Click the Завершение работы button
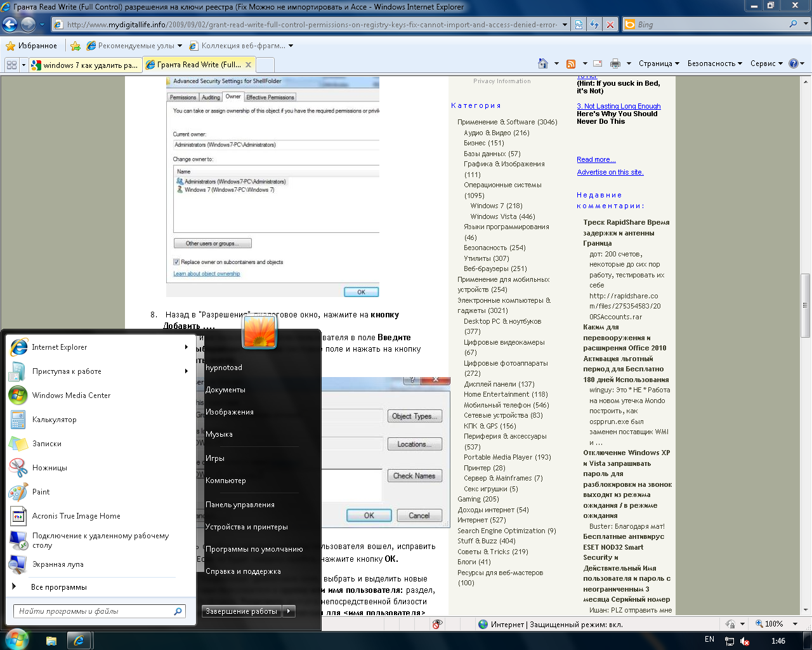 pos(242,611)
